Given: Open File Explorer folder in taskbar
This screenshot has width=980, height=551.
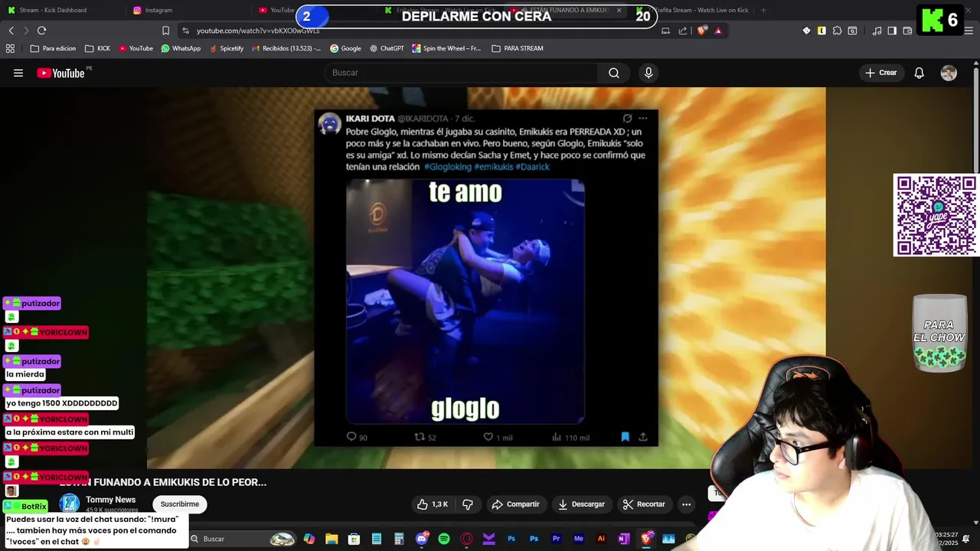Looking at the screenshot, I should pos(332,539).
